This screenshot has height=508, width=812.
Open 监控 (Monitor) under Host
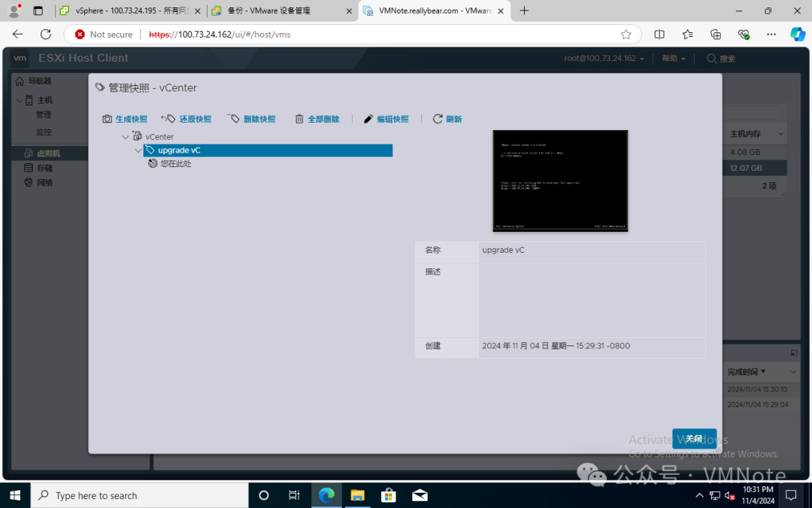[x=44, y=132]
